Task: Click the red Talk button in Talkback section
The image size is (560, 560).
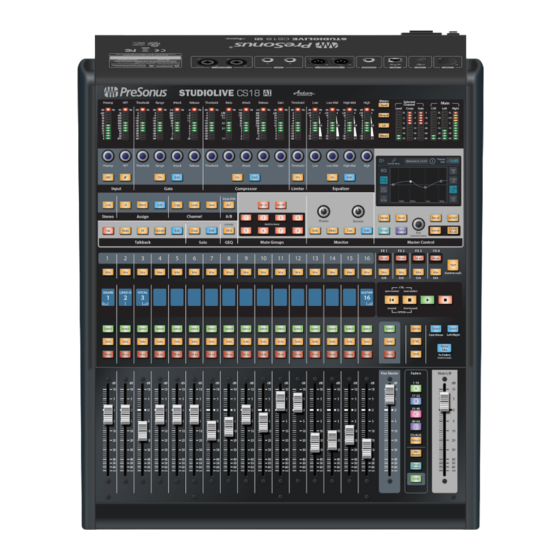Action: (108, 231)
